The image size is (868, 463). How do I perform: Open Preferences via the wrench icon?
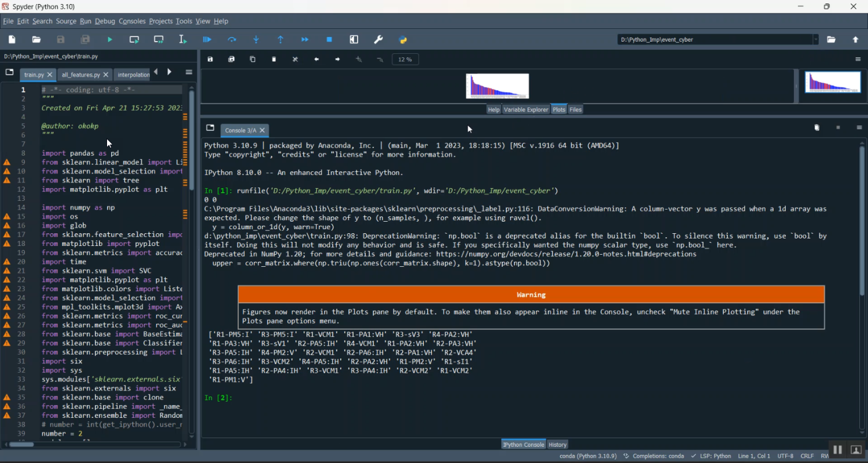point(378,39)
